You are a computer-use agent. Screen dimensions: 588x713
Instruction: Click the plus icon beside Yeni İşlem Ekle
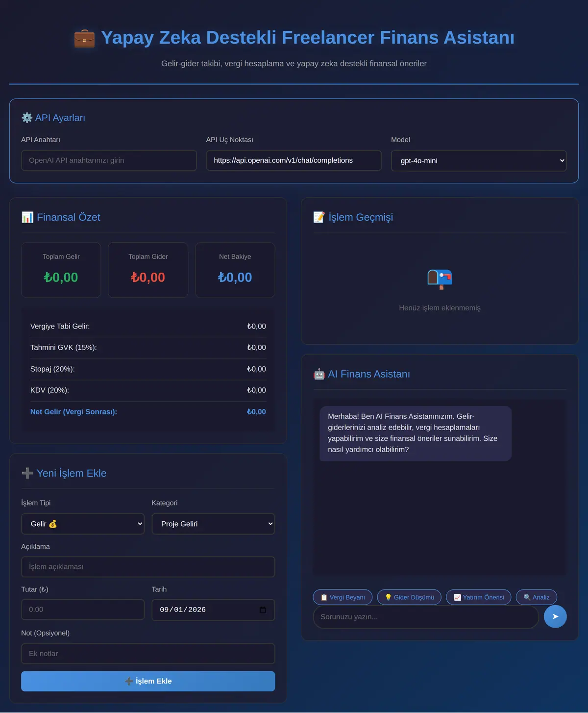(27, 473)
